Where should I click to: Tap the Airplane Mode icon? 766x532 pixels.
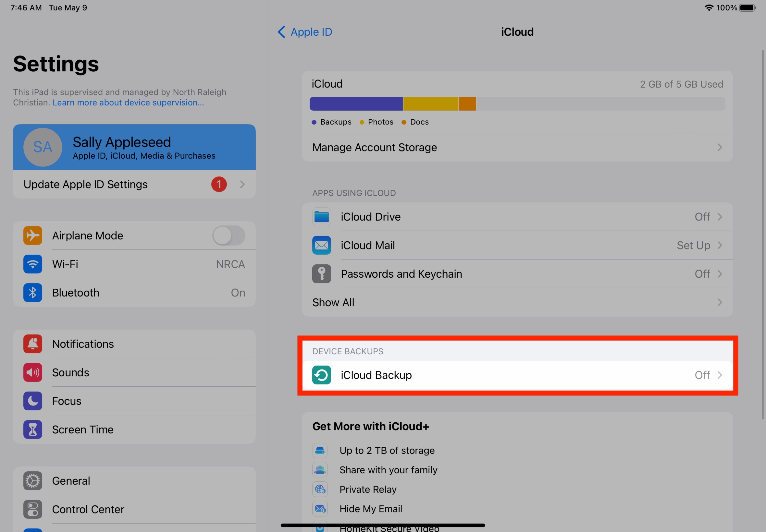(x=33, y=236)
